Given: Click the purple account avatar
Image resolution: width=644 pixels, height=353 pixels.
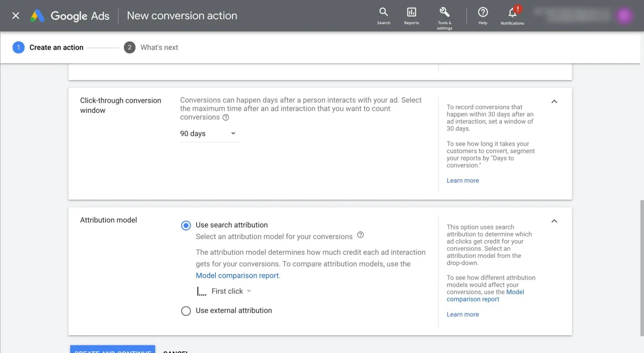Looking at the screenshot, I should coord(624,16).
